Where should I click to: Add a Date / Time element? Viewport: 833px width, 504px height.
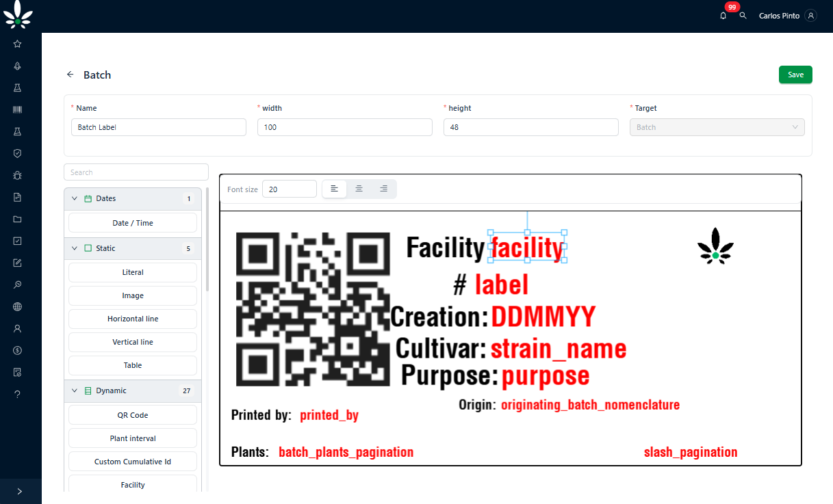133,223
